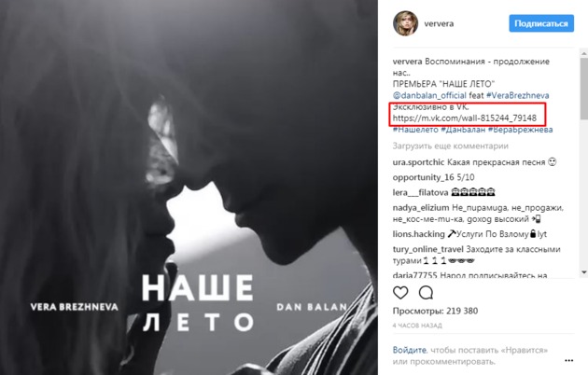The height and width of the screenshot is (375, 588).
Task: Open the ververa username in the header
Action: (439, 23)
